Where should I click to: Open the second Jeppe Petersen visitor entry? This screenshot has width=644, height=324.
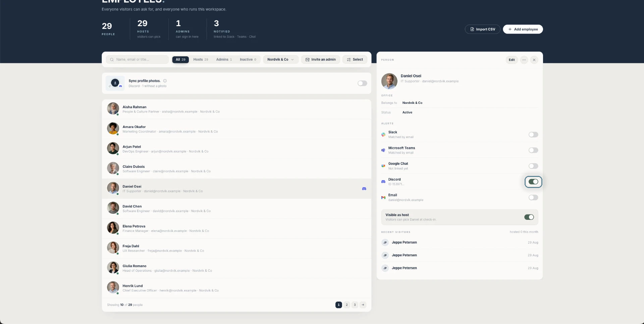[460, 255]
